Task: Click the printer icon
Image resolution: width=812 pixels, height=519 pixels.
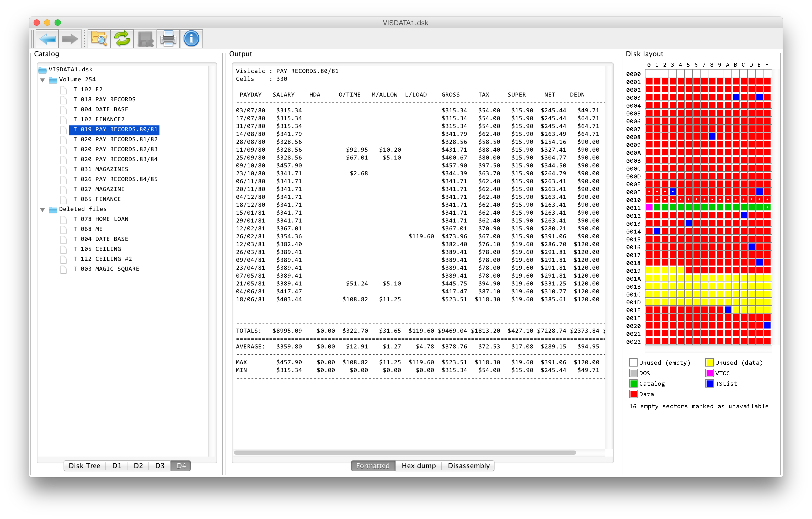Action: 168,39
